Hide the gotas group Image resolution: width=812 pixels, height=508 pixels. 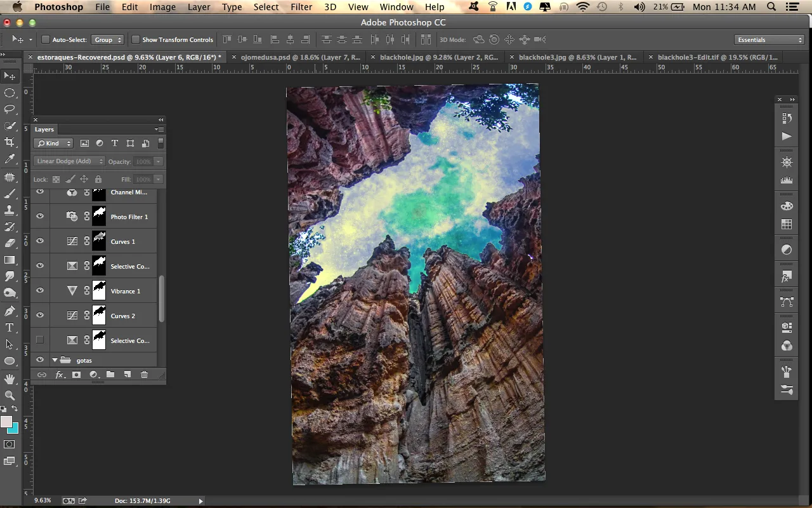[x=40, y=360]
